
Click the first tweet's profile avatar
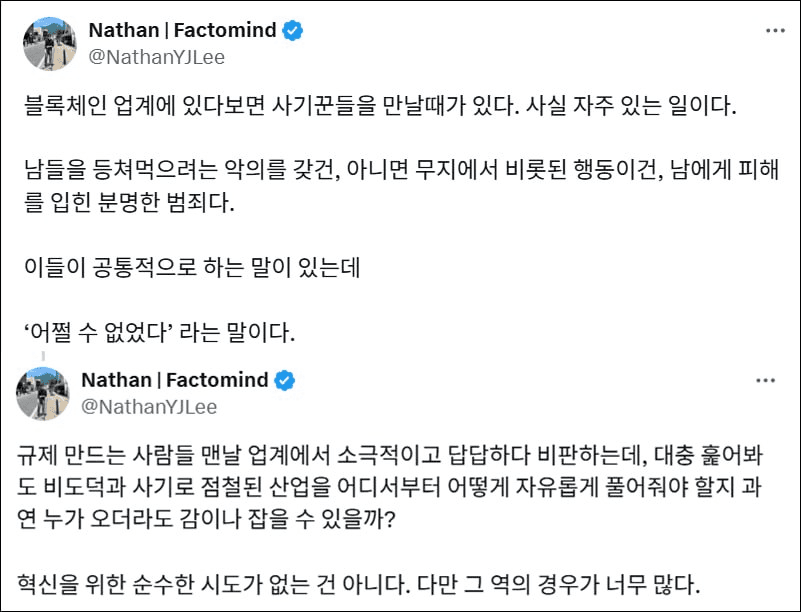[x=50, y=43]
